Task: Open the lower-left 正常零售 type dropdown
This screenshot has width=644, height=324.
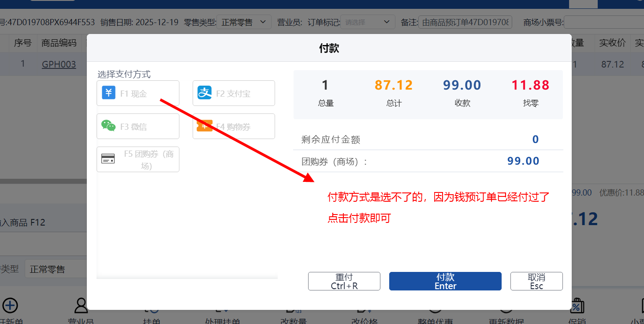Action: point(55,269)
